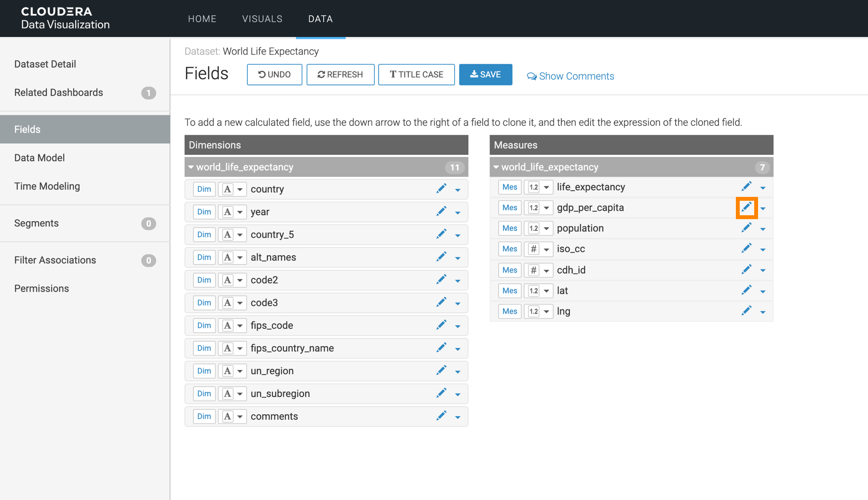Click the Cloudera Data Visualization logo
This screenshot has width=868, height=500.
click(x=65, y=18)
